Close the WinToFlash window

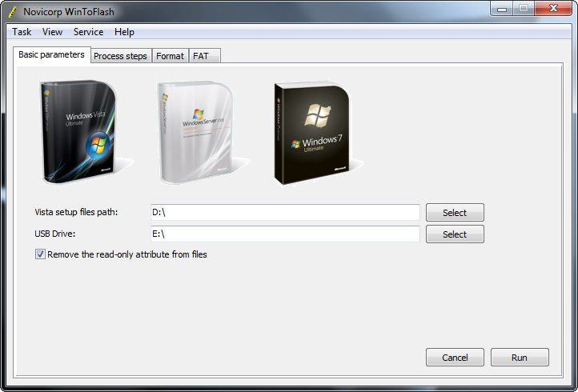coord(553,9)
